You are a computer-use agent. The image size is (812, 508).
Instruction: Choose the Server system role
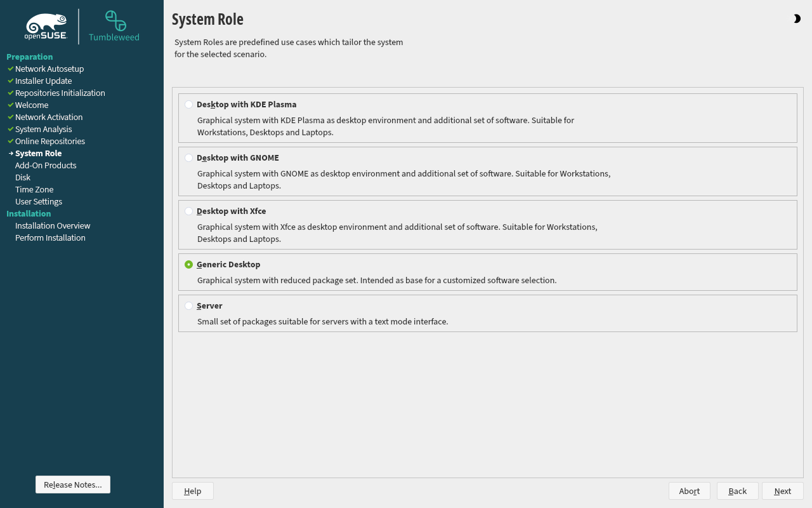[x=189, y=306]
